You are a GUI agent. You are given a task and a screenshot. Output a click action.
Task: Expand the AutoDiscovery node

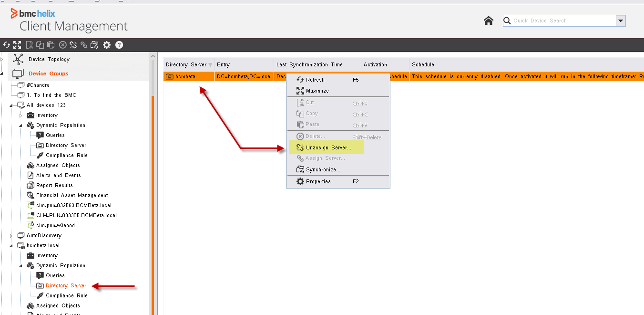(x=11, y=235)
